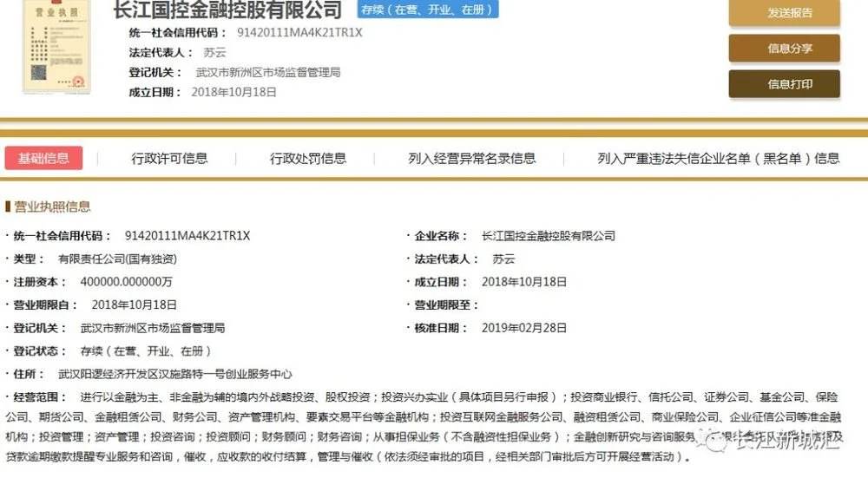Click address 武汉阳逻经济开发区汉施路特一号创业服务中心
868x478 pixels.
(175, 375)
